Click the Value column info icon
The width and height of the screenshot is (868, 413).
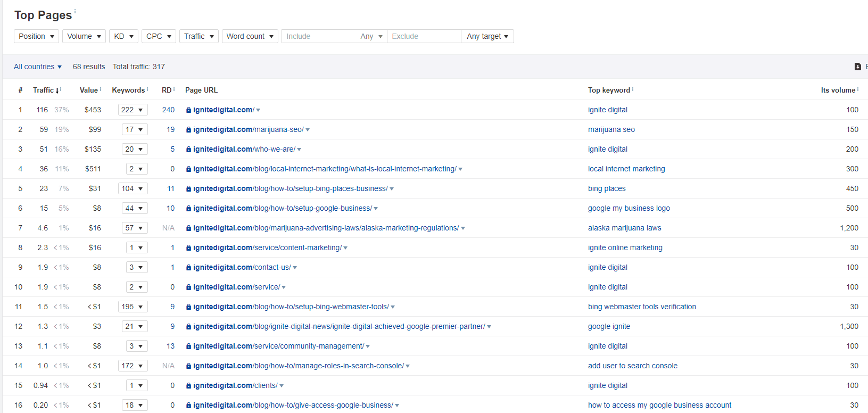tap(101, 89)
